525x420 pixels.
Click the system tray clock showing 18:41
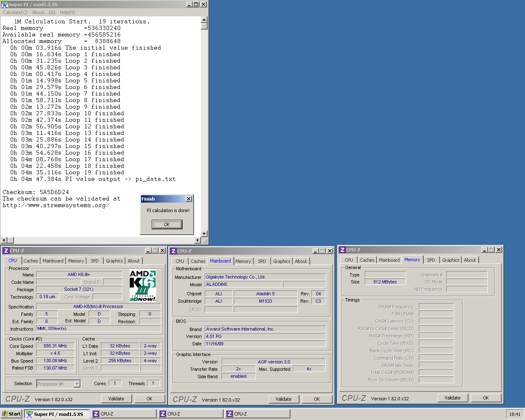(x=515, y=414)
